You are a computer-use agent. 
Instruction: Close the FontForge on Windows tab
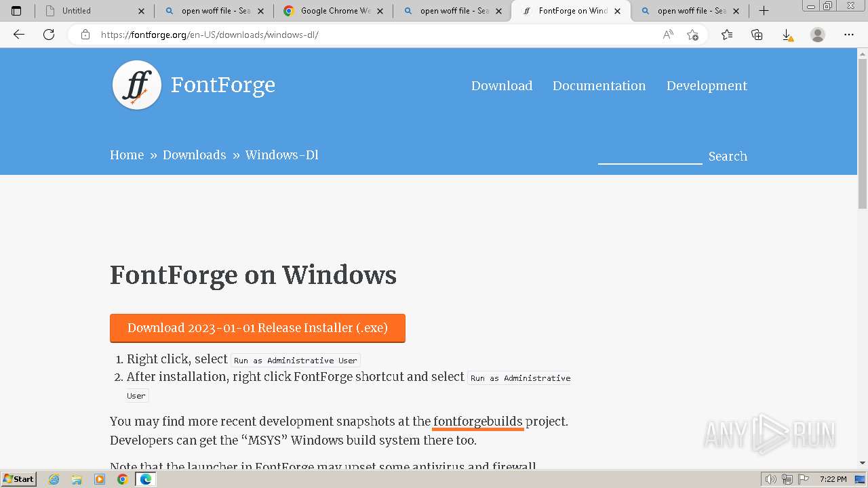(x=617, y=11)
